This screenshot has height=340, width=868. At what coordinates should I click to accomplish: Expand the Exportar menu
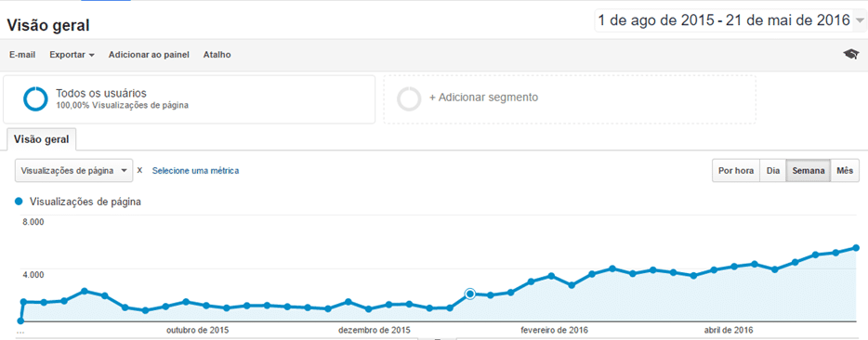tap(72, 55)
